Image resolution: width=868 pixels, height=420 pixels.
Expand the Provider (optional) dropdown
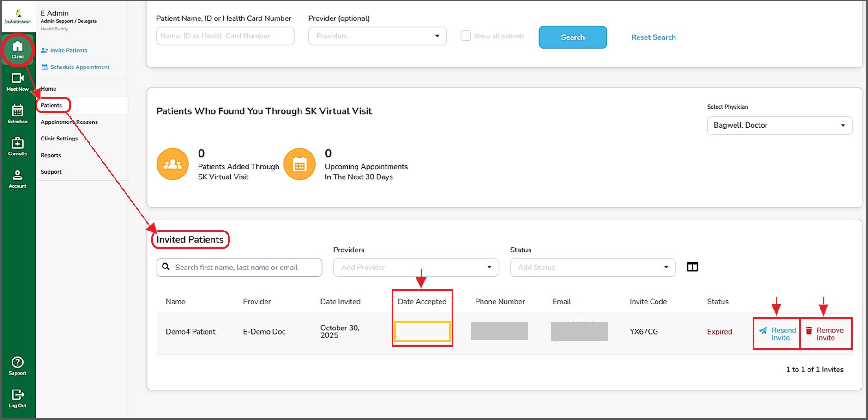click(377, 36)
